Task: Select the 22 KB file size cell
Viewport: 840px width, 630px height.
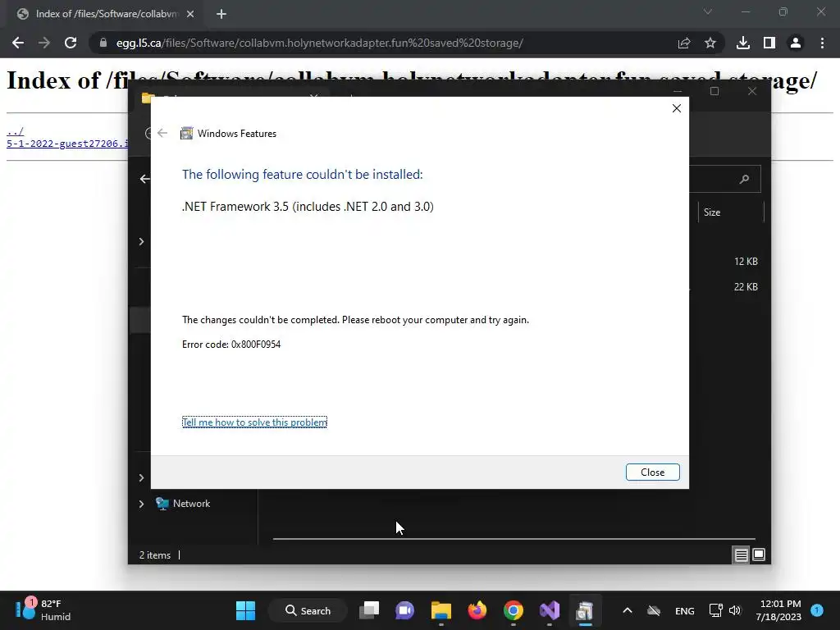Action: coord(746,286)
